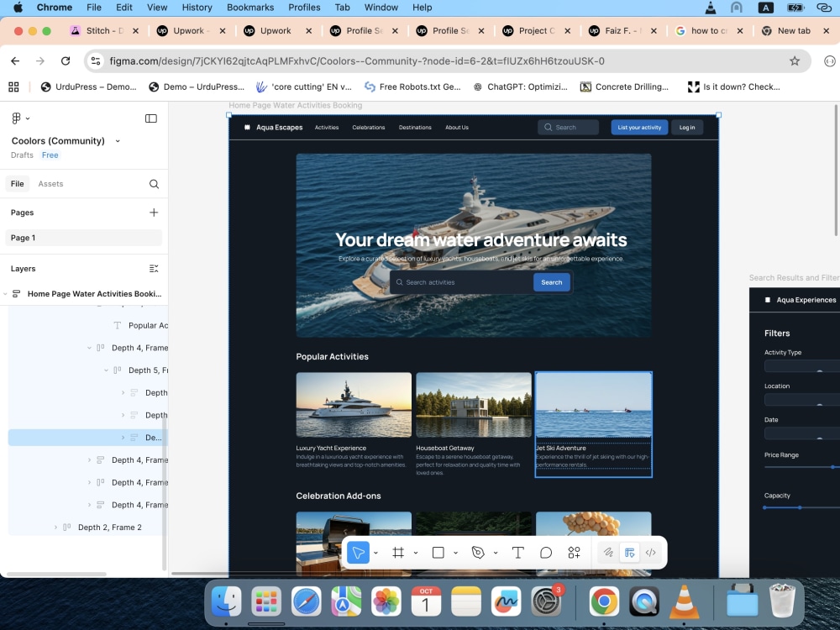Open System Settings from the Dock
Viewport: 840px width, 630px height.
click(546, 601)
